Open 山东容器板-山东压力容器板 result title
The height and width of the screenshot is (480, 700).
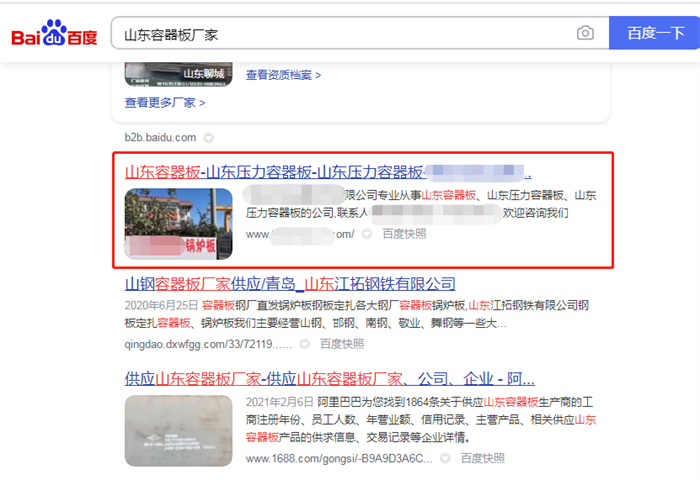pyautogui.click(x=328, y=172)
